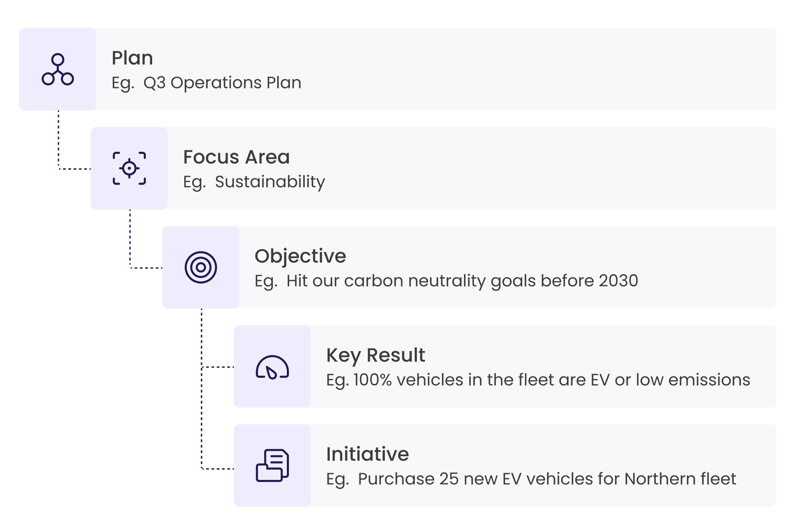Click the "Q3 Operations Plan" example text
The height and width of the screenshot is (532, 798).
pos(222,83)
